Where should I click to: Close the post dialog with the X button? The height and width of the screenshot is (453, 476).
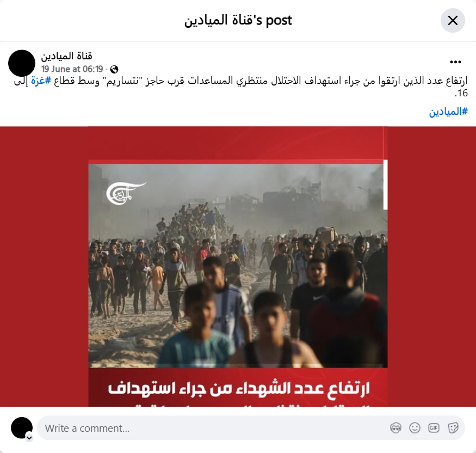click(x=453, y=21)
